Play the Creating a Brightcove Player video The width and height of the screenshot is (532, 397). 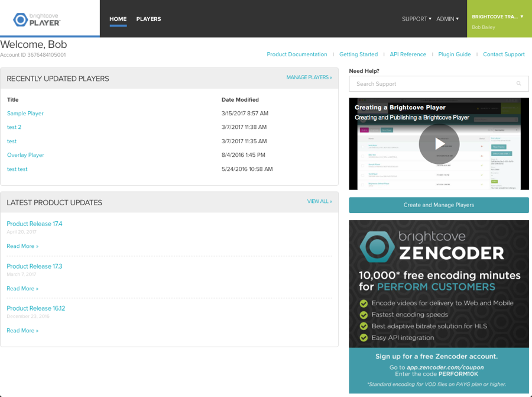[x=439, y=144]
